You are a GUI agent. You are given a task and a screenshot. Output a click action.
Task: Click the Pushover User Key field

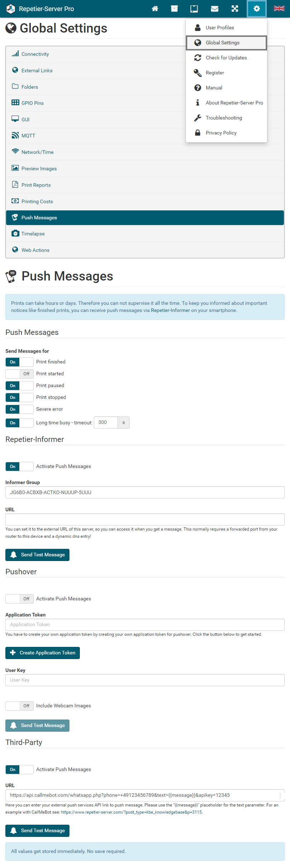(x=145, y=680)
